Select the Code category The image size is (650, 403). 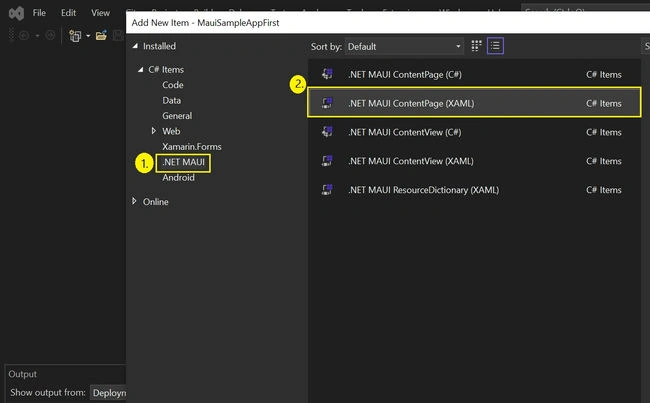click(173, 85)
